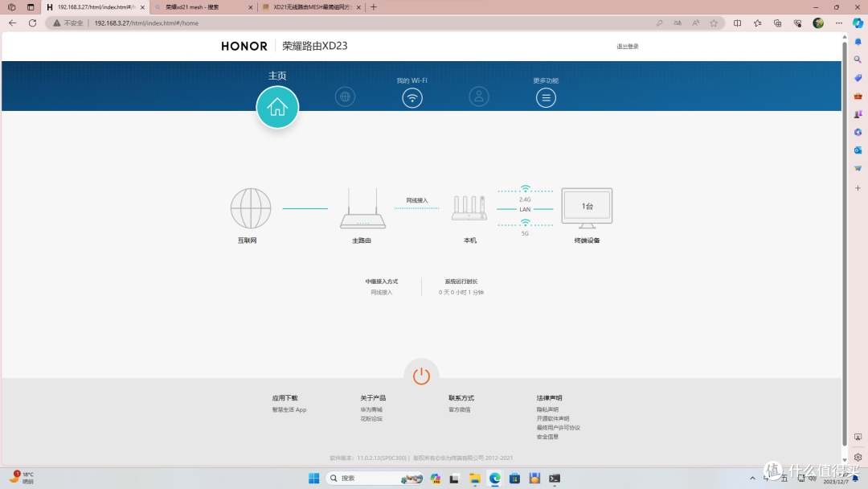Viewport: 868px width, 489px height.
Task: Open the 安全信息 link
Action: [x=547, y=437]
